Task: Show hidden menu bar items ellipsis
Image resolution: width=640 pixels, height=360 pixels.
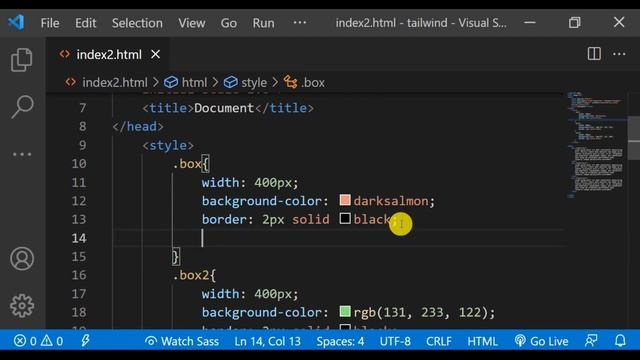Action: 300,22
